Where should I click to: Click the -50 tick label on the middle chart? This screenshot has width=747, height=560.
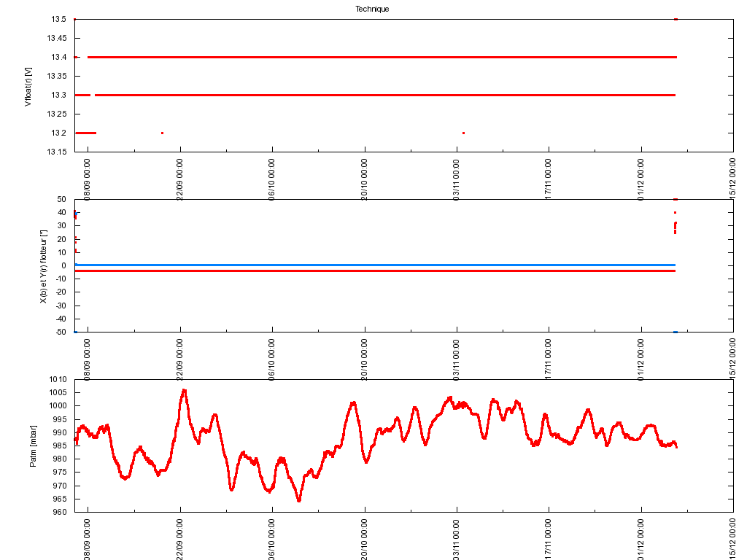click(x=60, y=332)
